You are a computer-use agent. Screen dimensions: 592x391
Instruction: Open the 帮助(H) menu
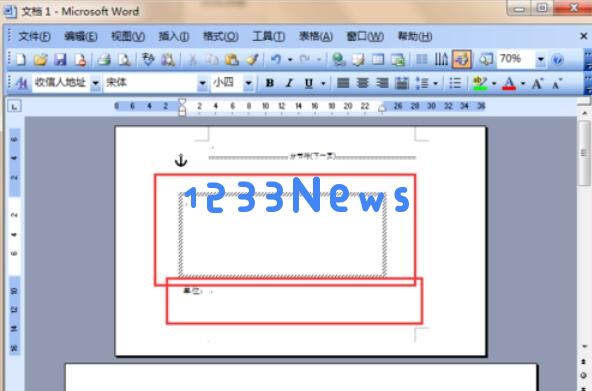[x=415, y=36]
